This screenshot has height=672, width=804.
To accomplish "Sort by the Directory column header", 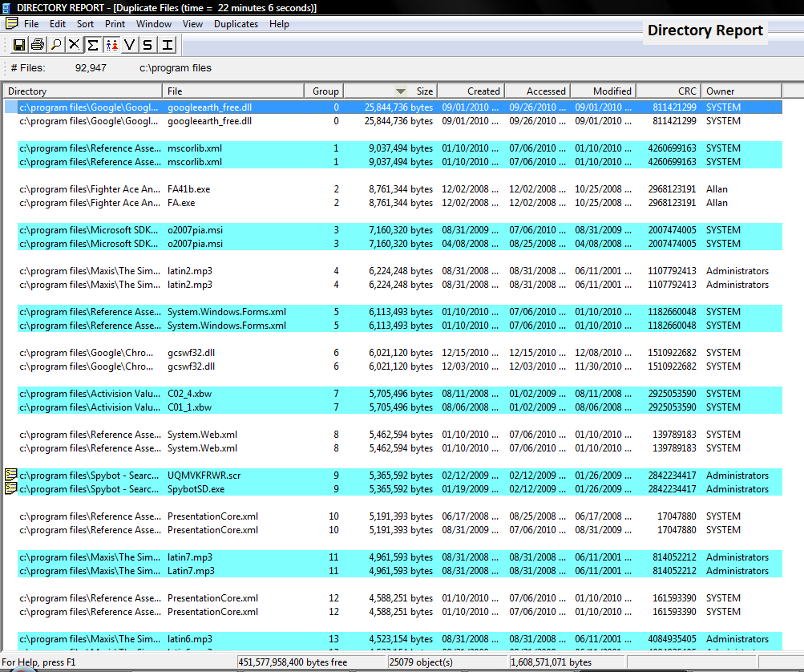I will [x=83, y=91].
